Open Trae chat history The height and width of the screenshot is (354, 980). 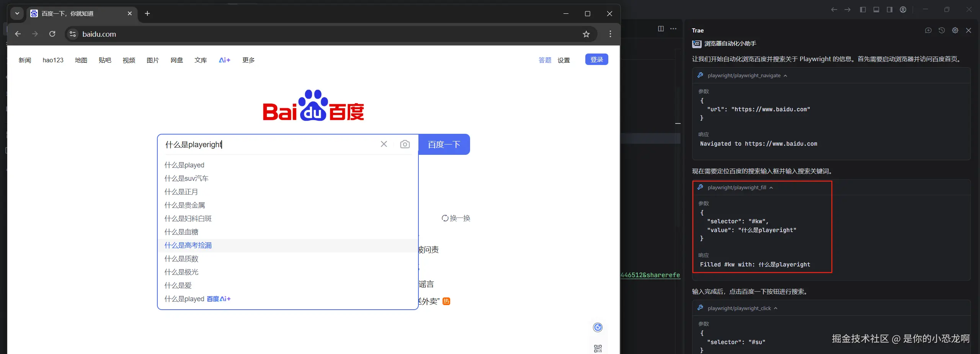coord(942,30)
